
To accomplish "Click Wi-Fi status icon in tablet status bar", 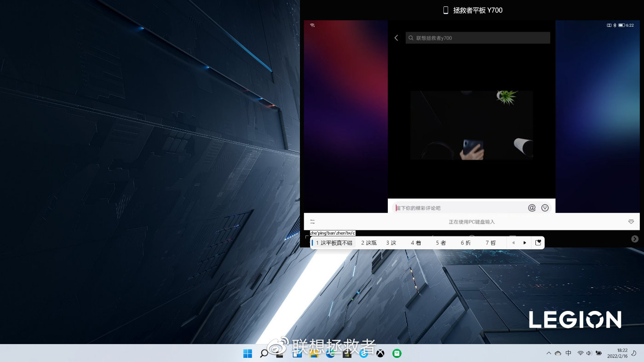I will click(x=312, y=25).
